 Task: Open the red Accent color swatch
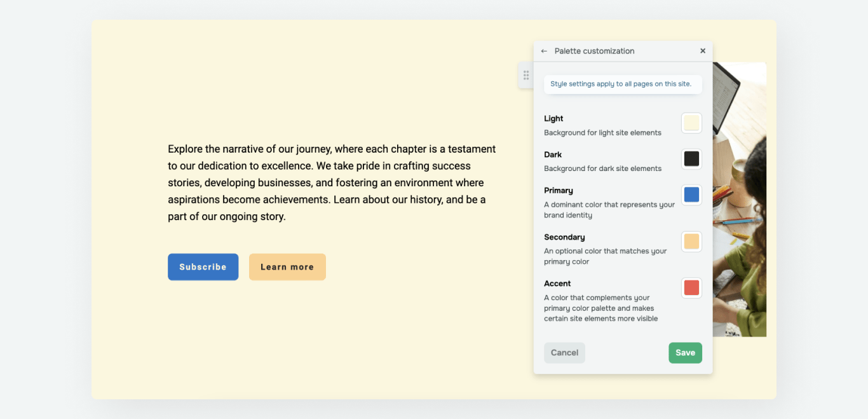click(691, 288)
